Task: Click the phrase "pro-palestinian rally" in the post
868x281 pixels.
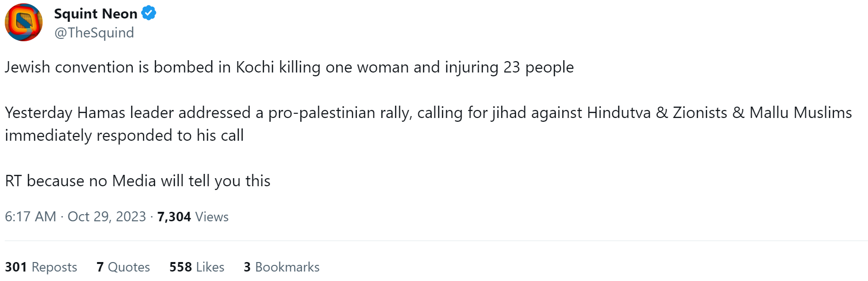Action: (339, 113)
